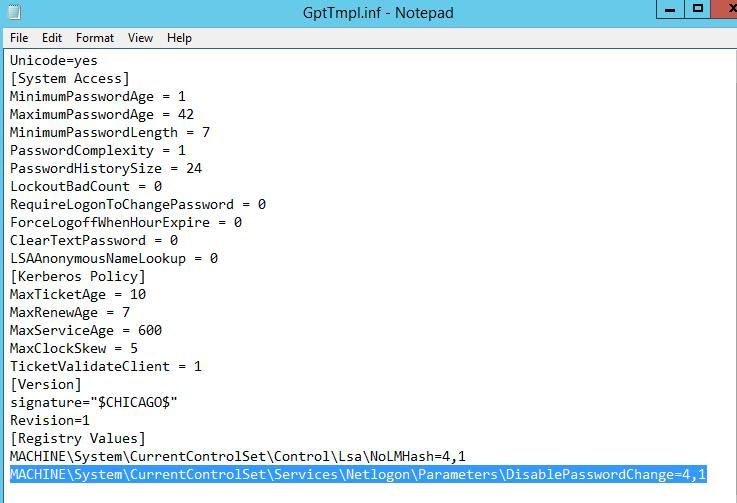Click the signature="$CHICAGO$" line
The width and height of the screenshot is (737, 503).
94,402
